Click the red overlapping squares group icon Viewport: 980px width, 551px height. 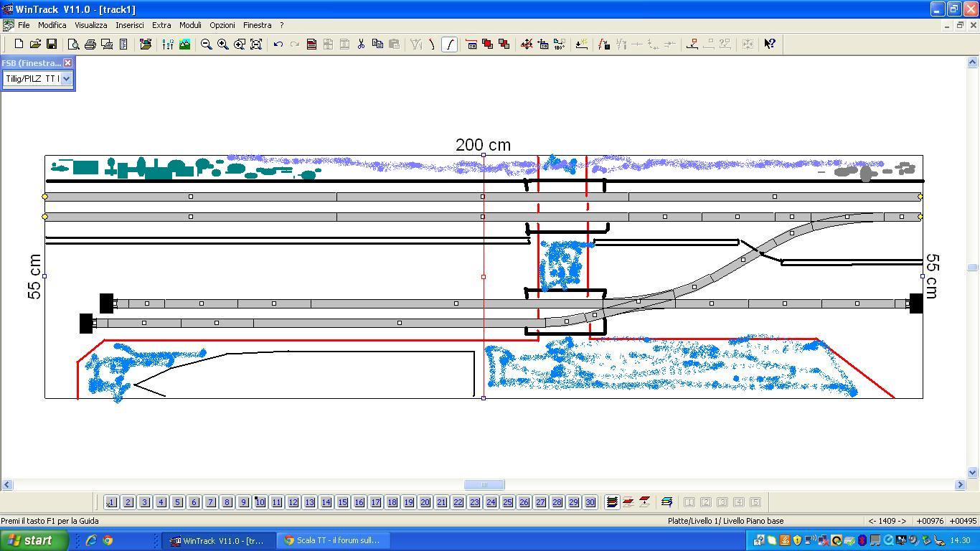(488, 44)
